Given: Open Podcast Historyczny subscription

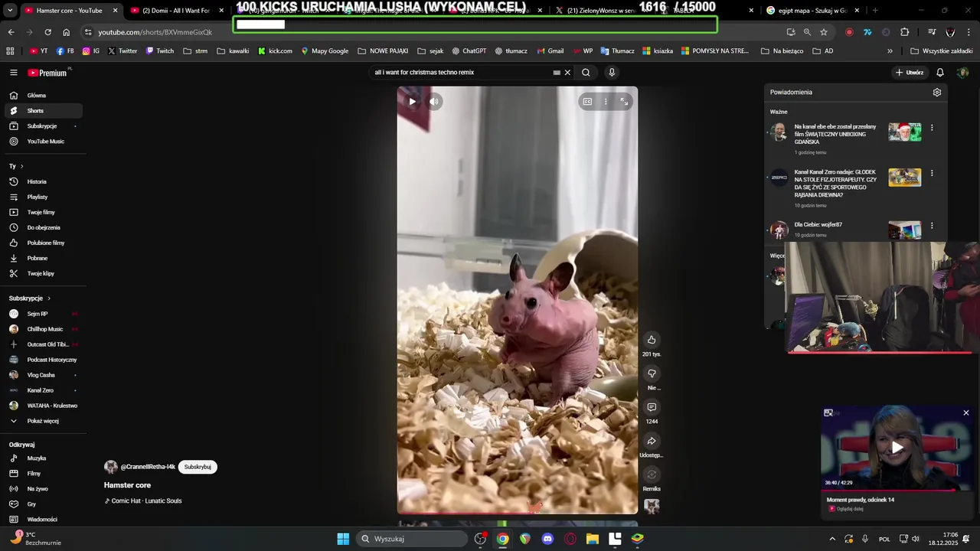Looking at the screenshot, I should pos(44,360).
